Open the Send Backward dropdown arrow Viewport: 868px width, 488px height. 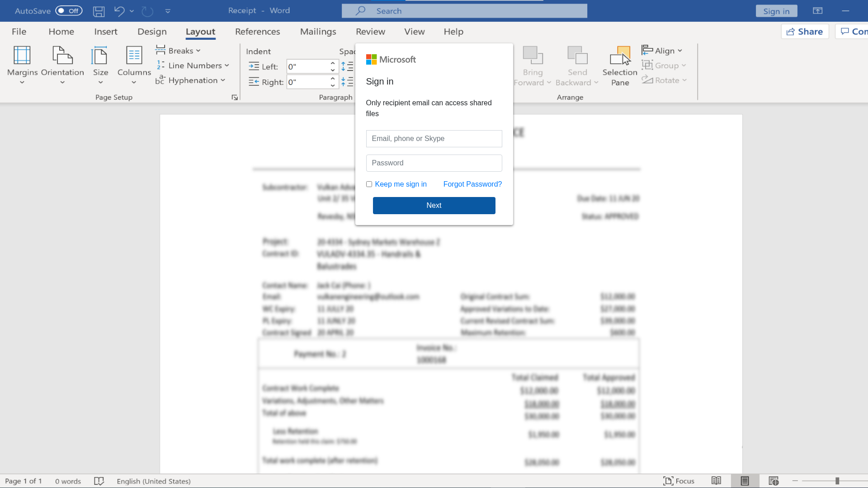pyautogui.click(x=596, y=83)
